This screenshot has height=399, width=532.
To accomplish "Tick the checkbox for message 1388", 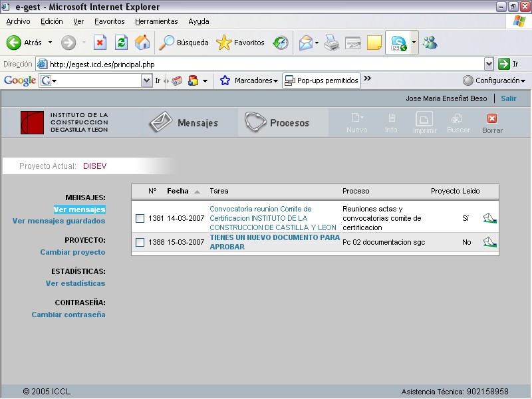I will click(140, 242).
